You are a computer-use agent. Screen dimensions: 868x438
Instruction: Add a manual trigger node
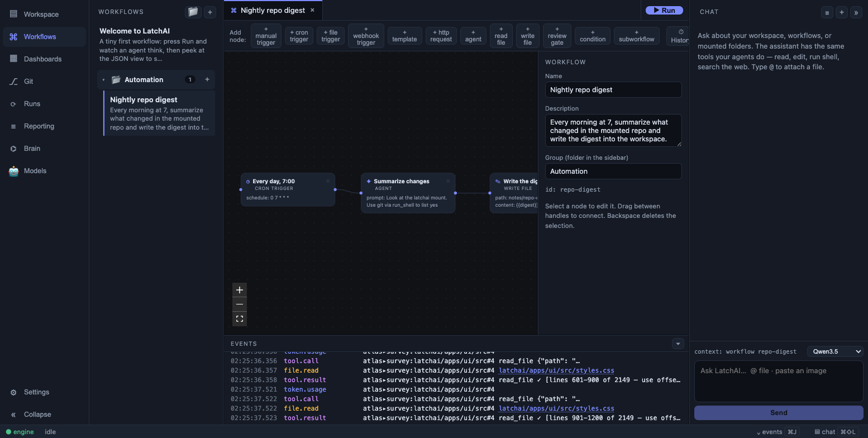[x=266, y=36]
